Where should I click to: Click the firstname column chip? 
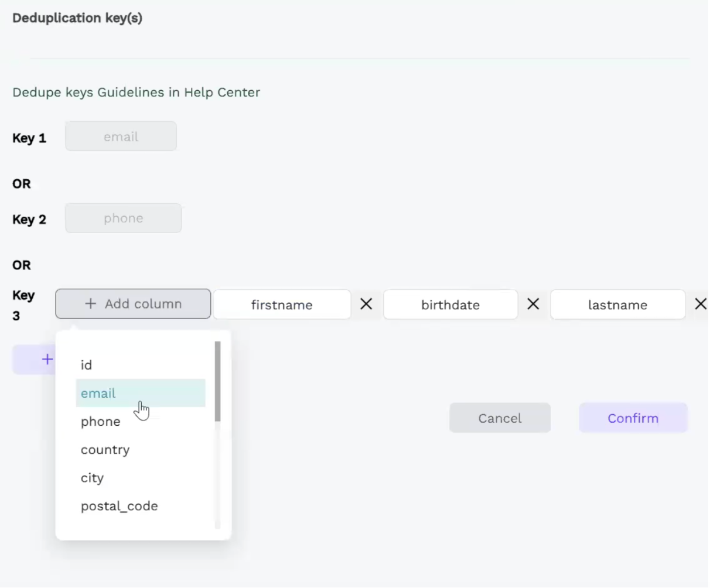click(x=282, y=305)
